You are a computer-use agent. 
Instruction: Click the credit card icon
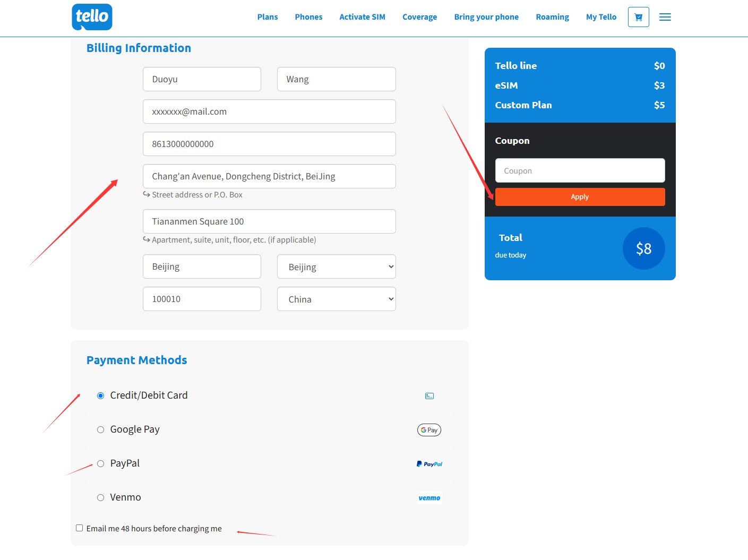coord(429,396)
